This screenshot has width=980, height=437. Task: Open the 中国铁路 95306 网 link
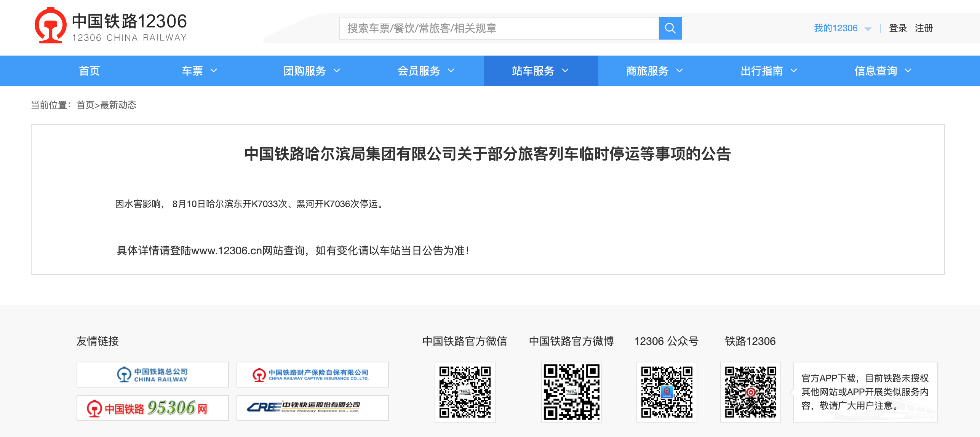tap(153, 408)
